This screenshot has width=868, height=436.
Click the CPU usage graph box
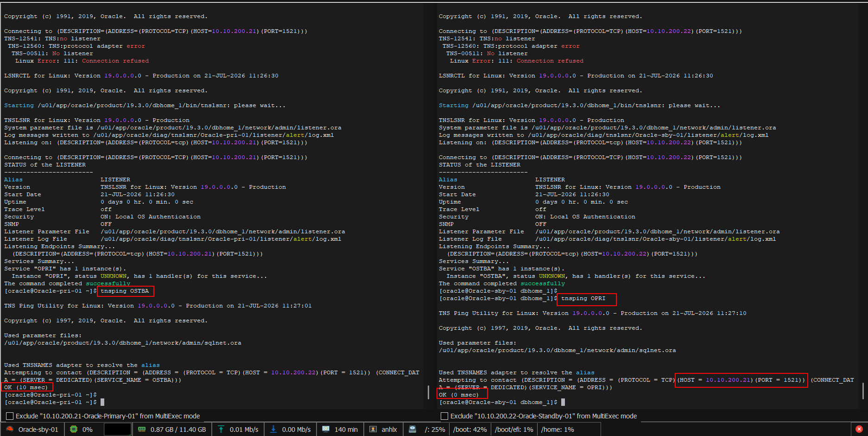point(118,429)
